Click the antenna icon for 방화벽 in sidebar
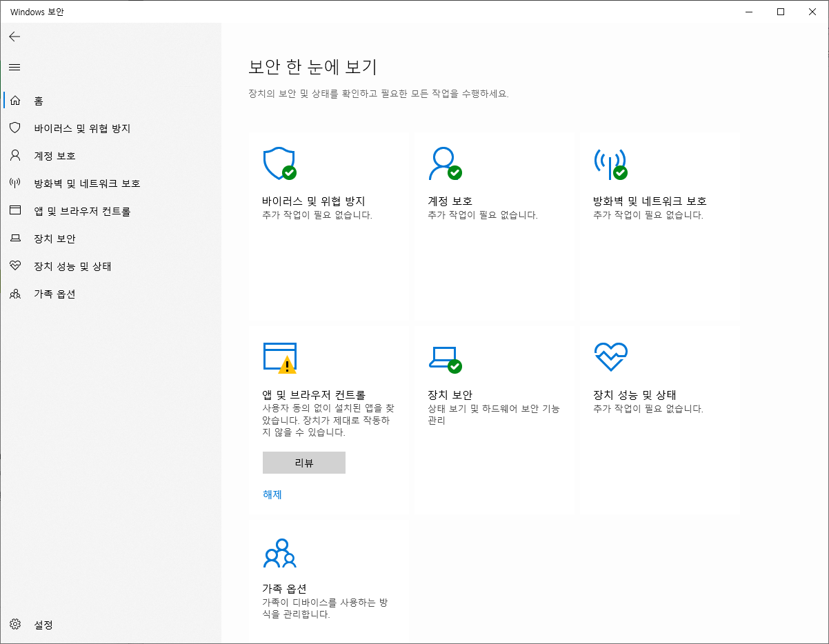 click(x=15, y=183)
